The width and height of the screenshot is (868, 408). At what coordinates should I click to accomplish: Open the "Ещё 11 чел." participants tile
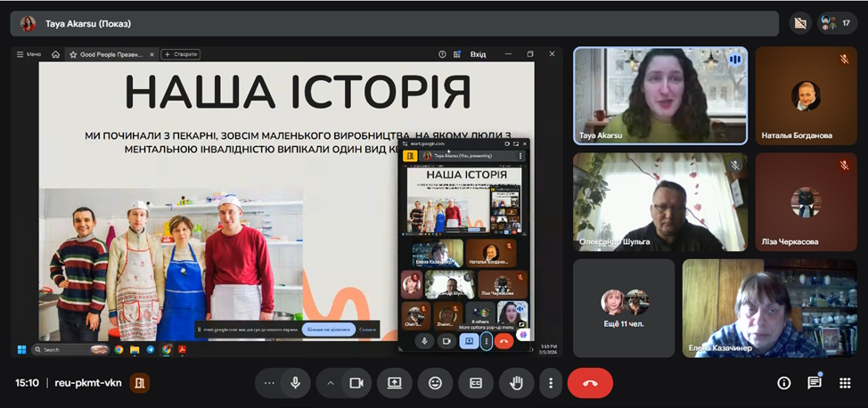click(x=624, y=307)
